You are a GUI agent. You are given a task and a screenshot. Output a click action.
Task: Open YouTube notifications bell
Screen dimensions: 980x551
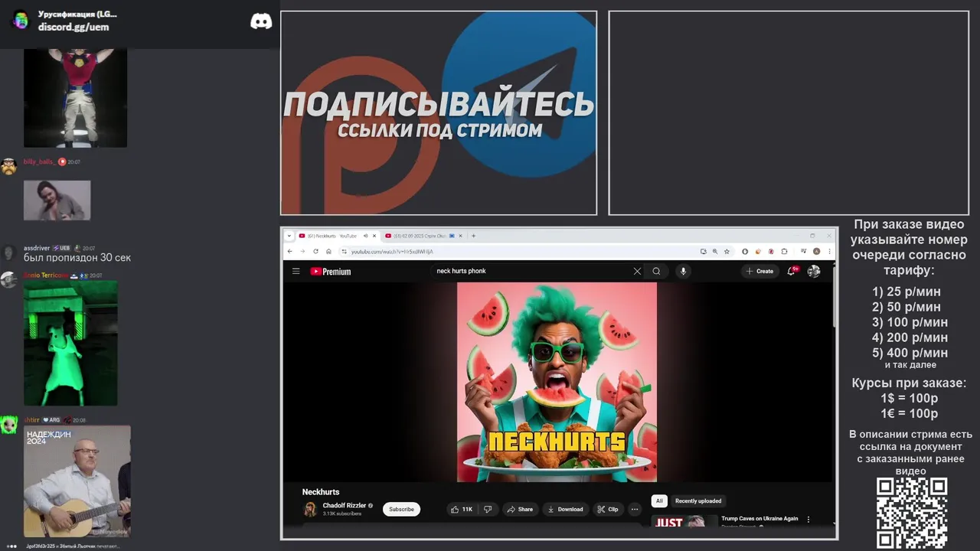click(792, 271)
